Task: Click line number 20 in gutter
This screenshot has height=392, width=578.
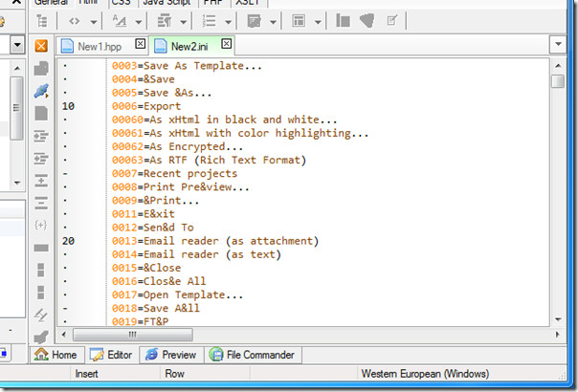Action: click(x=68, y=241)
